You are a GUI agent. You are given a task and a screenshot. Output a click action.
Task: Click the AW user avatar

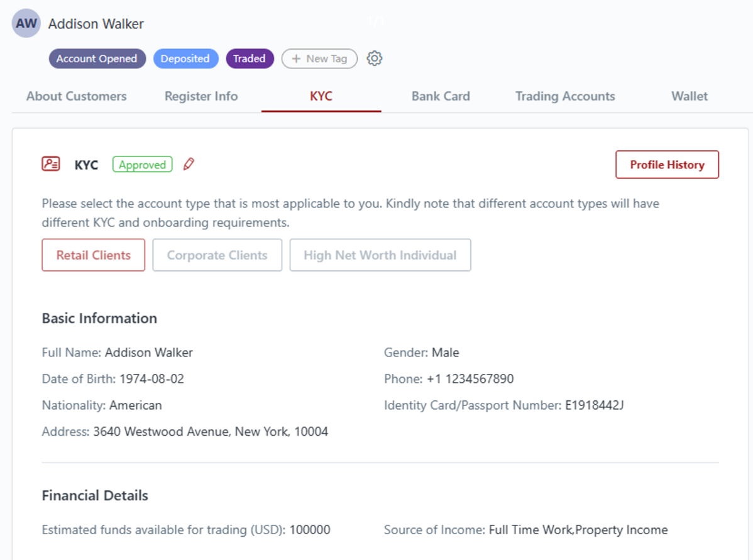pos(26,24)
